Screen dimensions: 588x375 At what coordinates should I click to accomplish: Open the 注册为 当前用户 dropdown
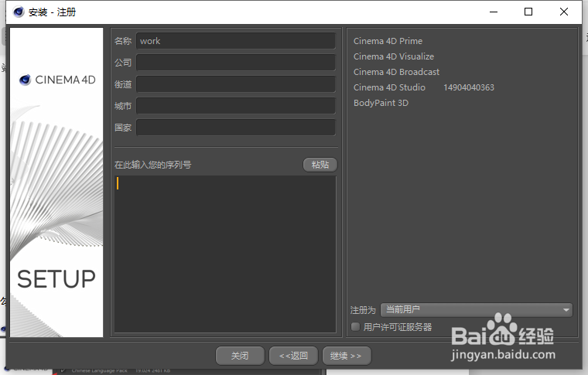pos(477,310)
